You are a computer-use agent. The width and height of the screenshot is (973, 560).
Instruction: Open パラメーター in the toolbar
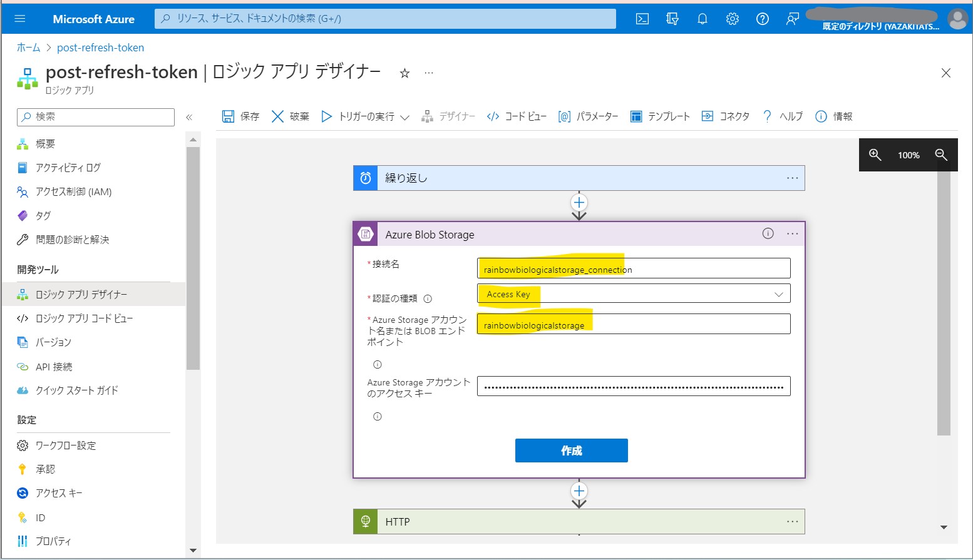point(589,116)
